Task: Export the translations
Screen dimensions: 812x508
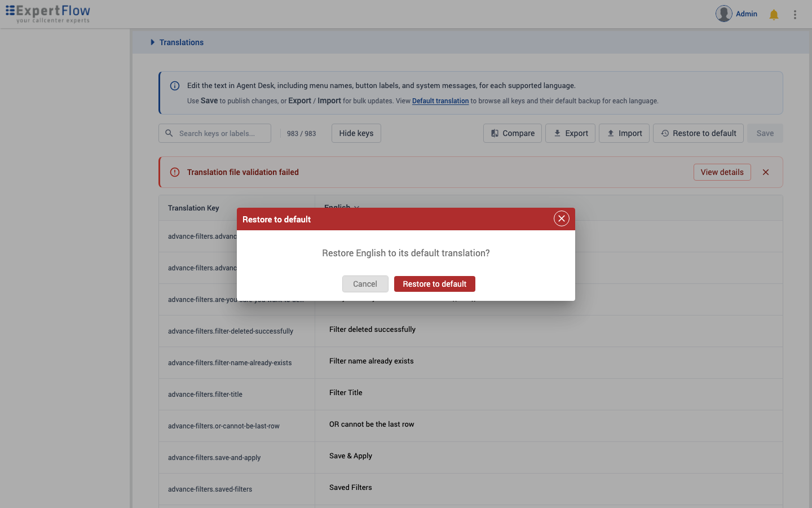Action: point(570,133)
